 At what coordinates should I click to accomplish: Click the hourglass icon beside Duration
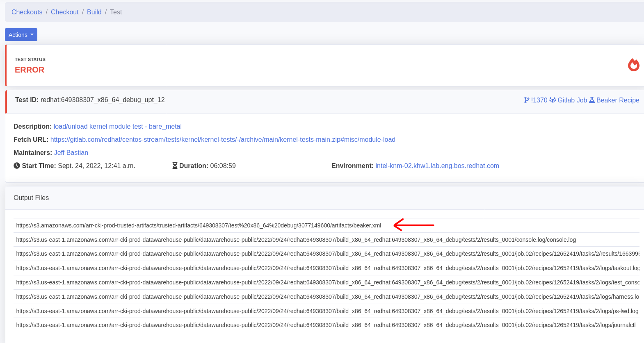tap(175, 166)
